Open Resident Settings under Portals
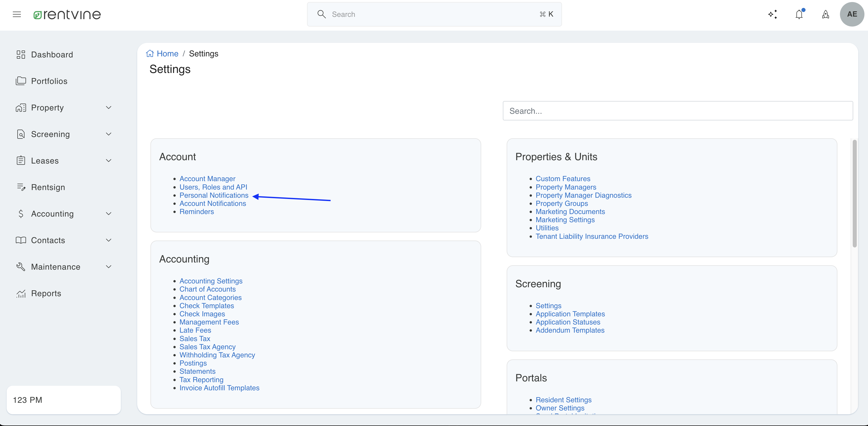This screenshot has height=426, width=868. [x=563, y=400]
